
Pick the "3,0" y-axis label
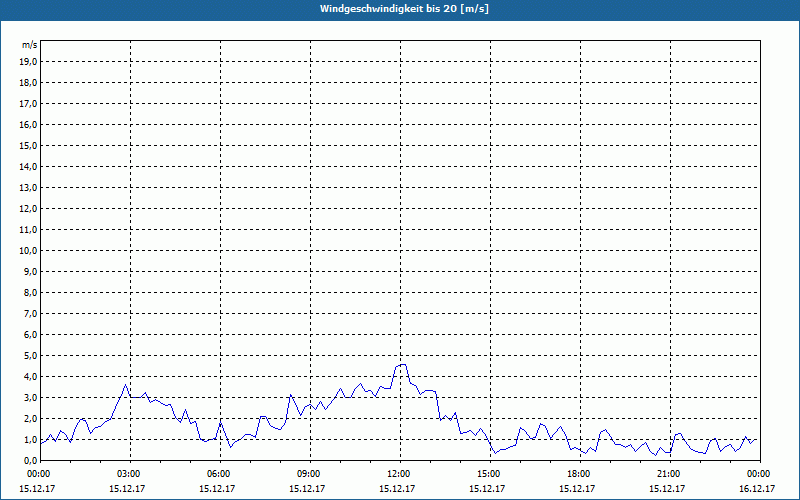[x=30, y=397]
